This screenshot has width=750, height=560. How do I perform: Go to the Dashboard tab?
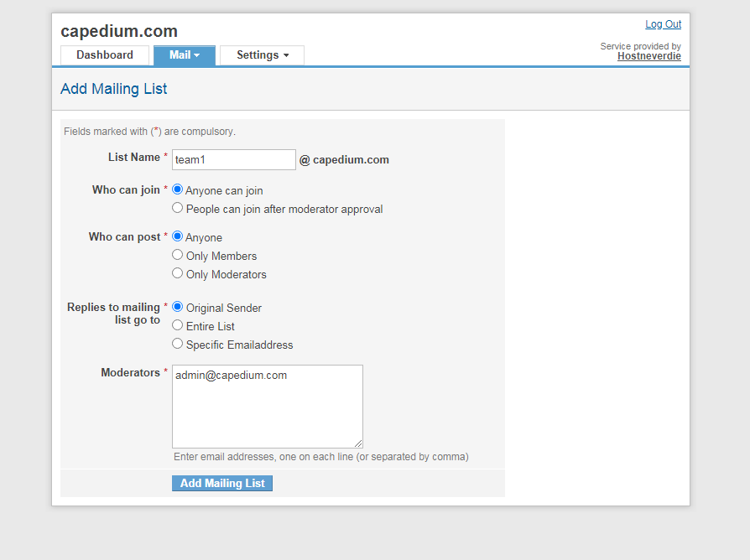[x=105, y=55]
